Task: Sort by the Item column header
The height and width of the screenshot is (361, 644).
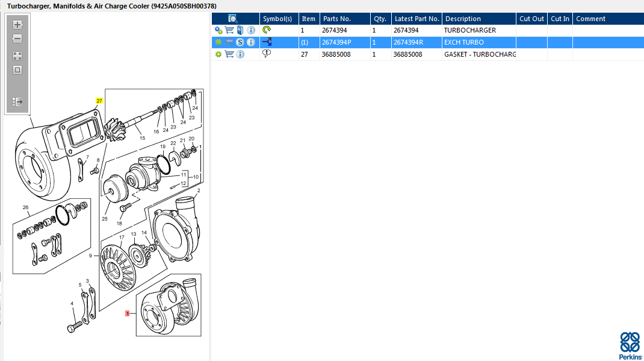Action: tap(309, 19)
